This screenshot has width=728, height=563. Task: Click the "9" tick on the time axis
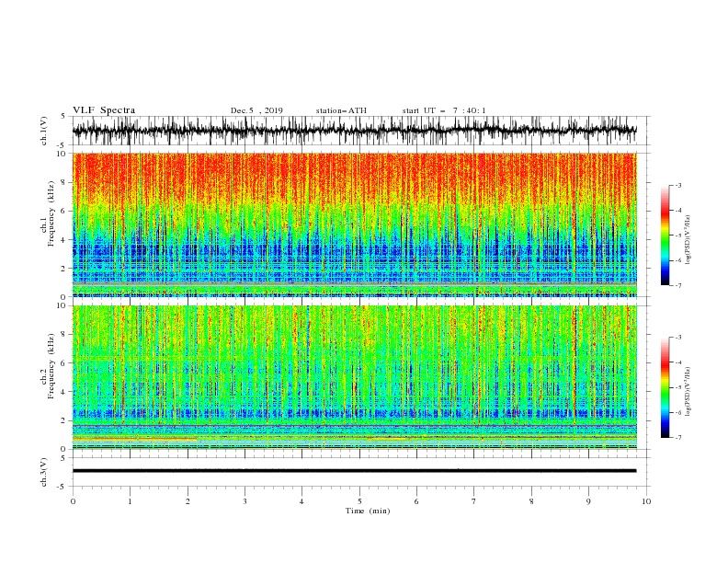pos(588,501)
